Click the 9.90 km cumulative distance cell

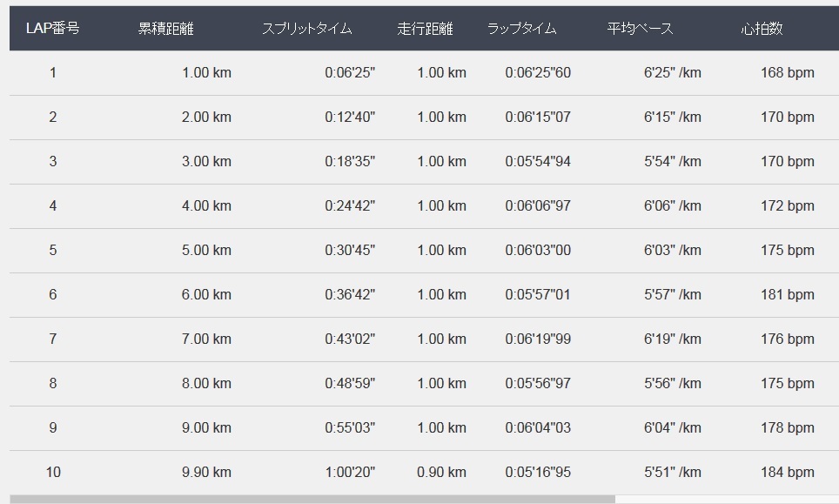(206, 472)
